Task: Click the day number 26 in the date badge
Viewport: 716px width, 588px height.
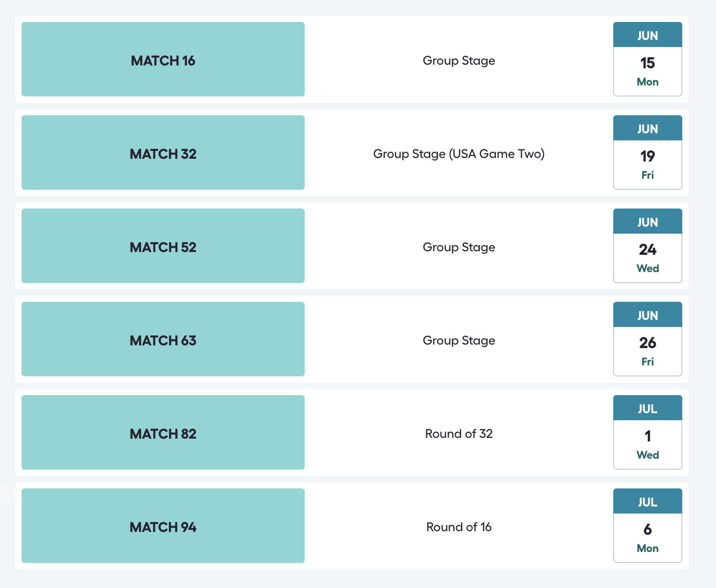Action: (x=647, y=343)
